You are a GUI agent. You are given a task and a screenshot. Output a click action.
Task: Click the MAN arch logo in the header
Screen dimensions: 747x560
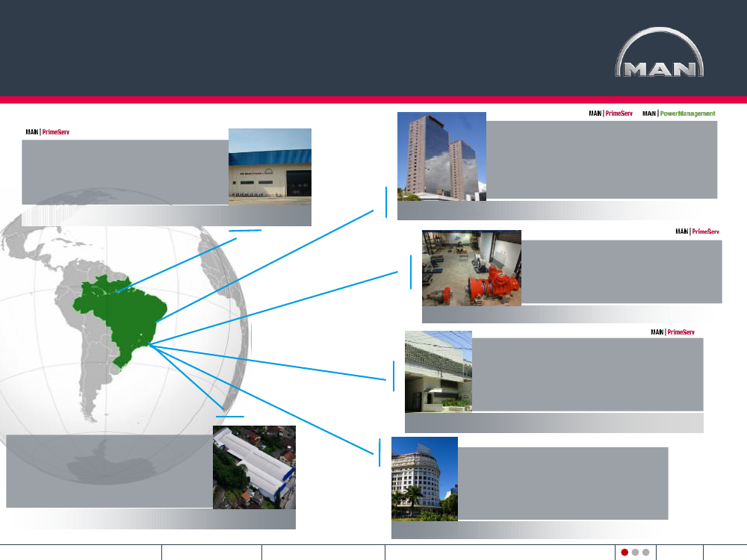tap(660, 52)
